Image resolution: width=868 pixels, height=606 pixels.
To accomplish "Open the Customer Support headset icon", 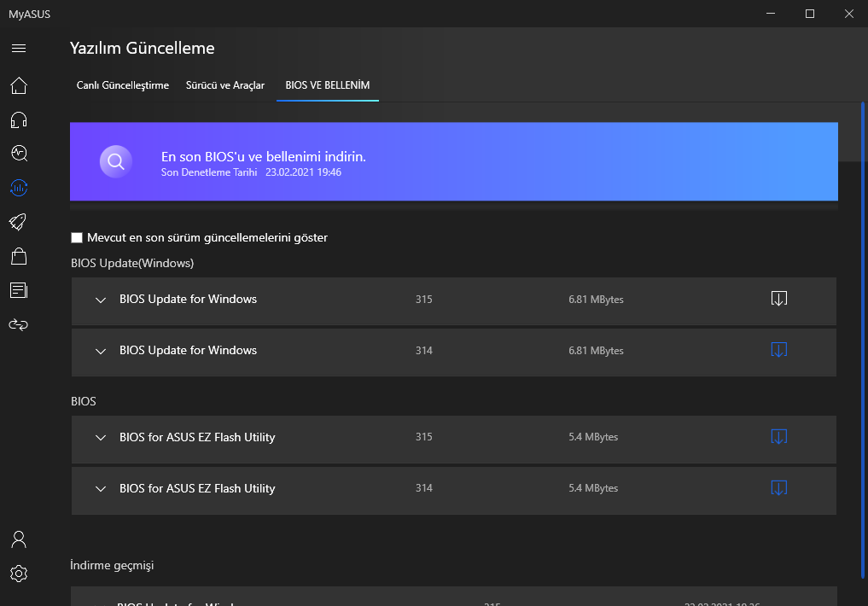I will [19, 119].
